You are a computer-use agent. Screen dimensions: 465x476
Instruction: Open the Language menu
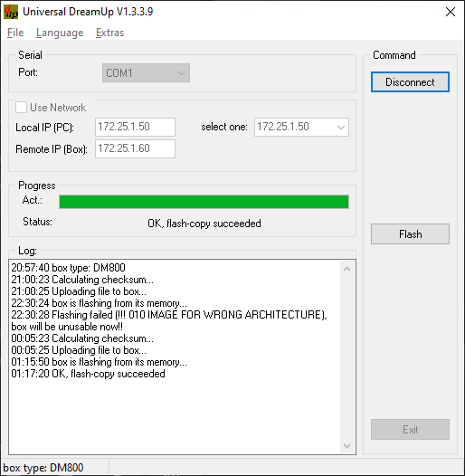60,33
